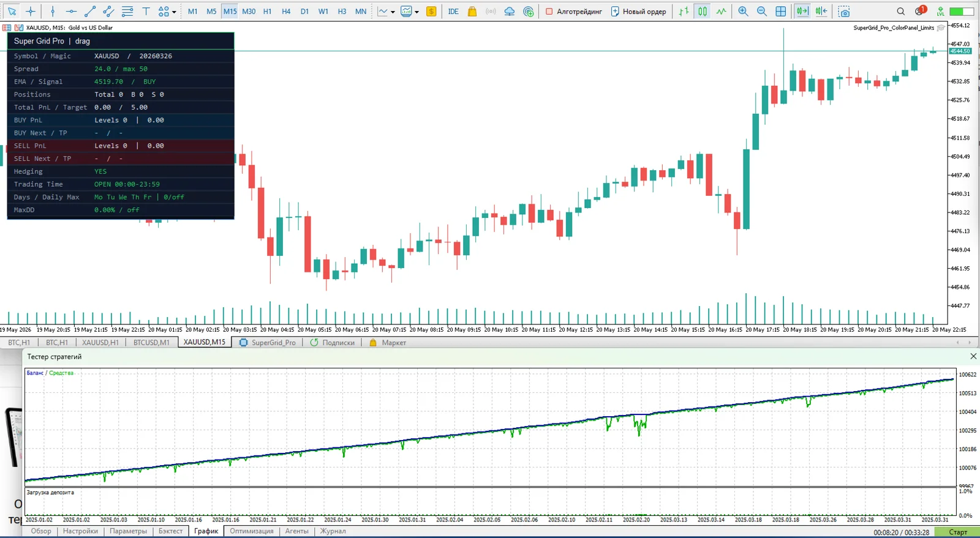Switch to the BTCUSD,M1 chart tab

(151, 343)
